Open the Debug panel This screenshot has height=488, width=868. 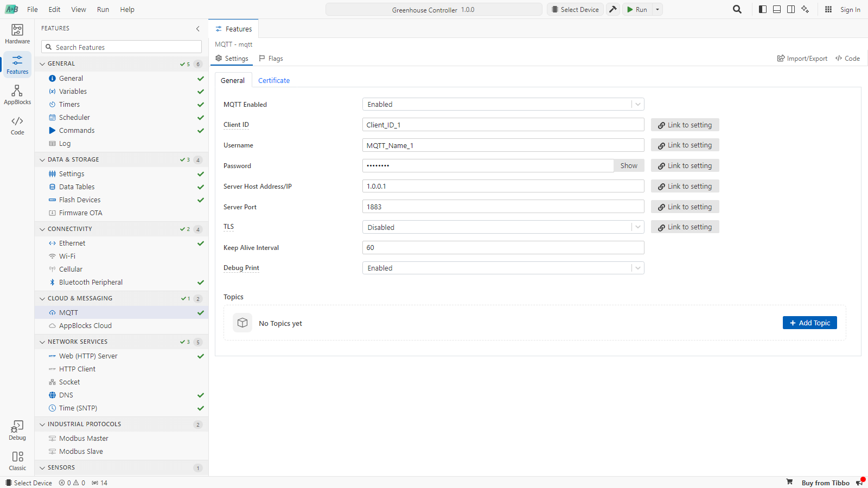click(x=17, y=431)
